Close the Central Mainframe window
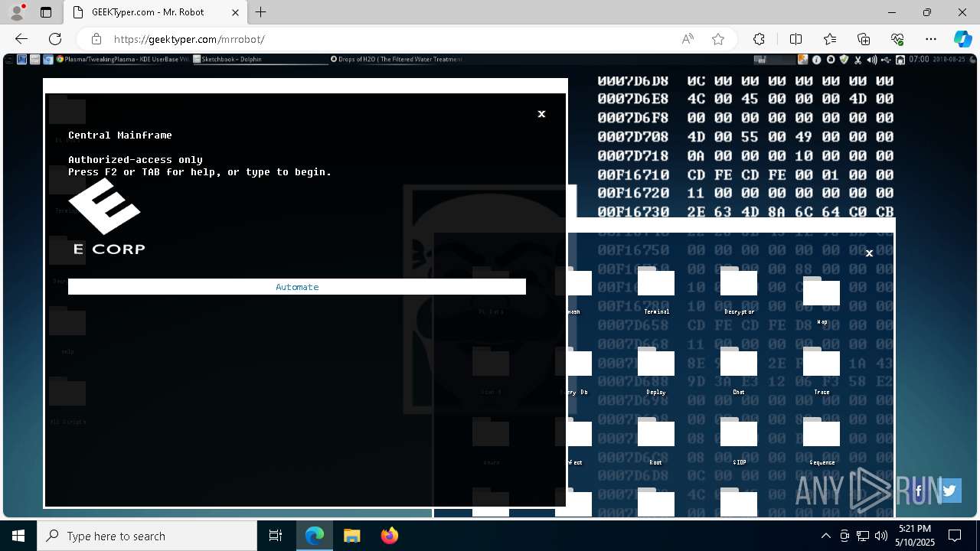Image resolution: width=980 pixels, height=551 pixels. (541, 114)
